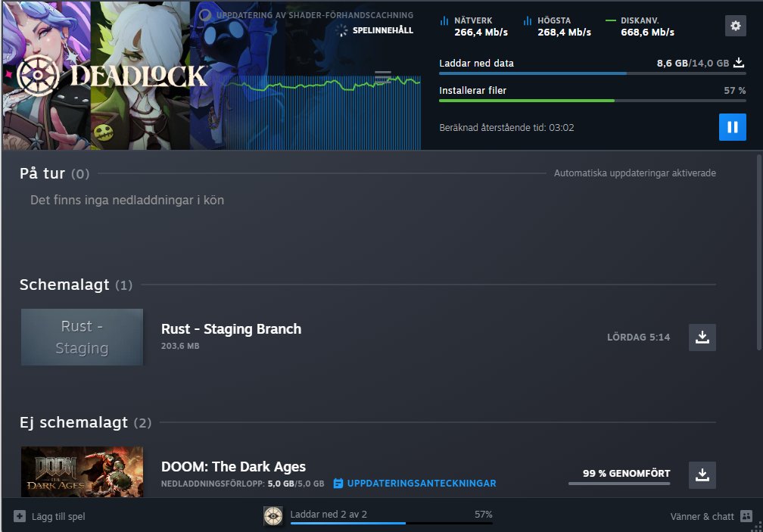
Task: Click download icon next to 8,6 GB/14,0 GB
Action: click(739, 63)
